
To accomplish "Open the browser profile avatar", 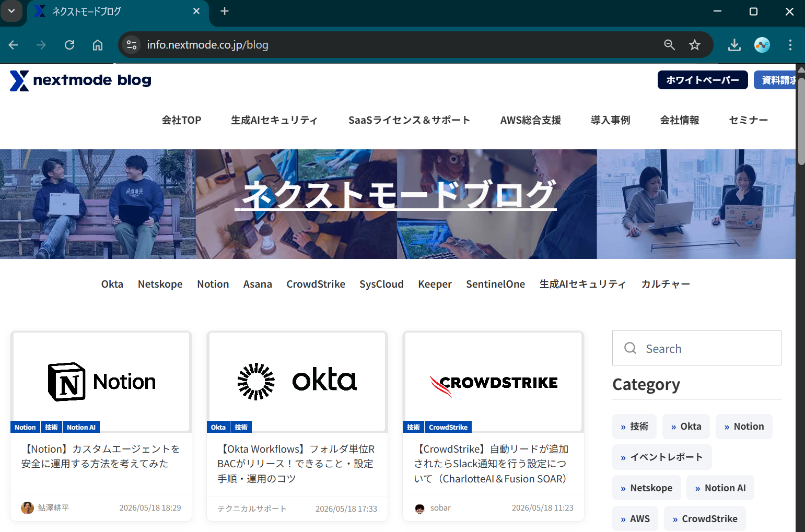I will [762, 45].
